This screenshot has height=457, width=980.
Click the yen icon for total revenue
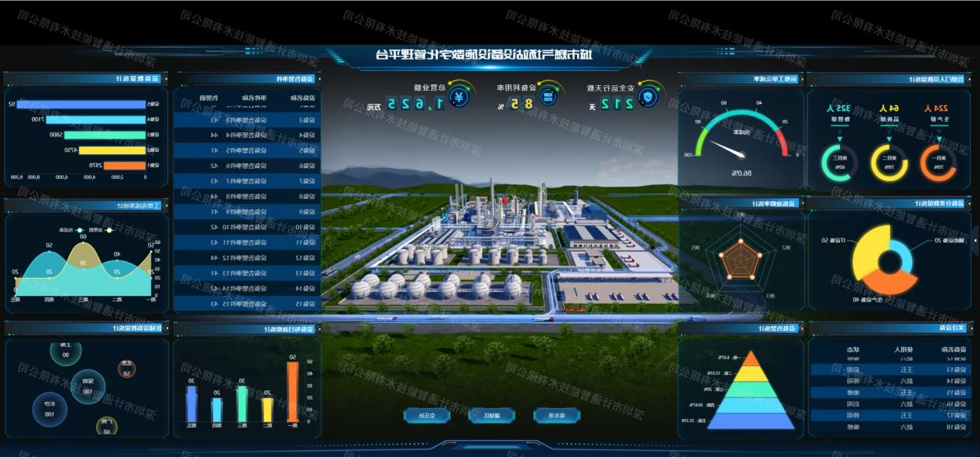(x=459, y=98)
